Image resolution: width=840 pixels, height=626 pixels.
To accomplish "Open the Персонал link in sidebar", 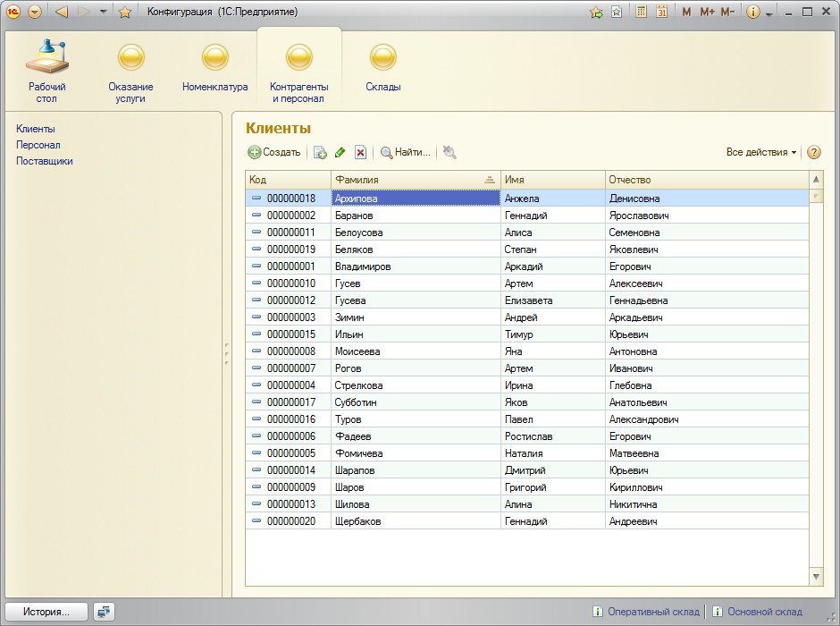I will pos(38,145).
